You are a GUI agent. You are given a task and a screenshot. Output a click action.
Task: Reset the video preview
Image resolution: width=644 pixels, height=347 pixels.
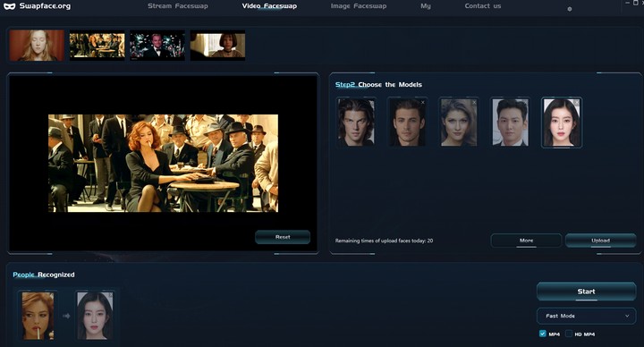(x=283, y=237)
